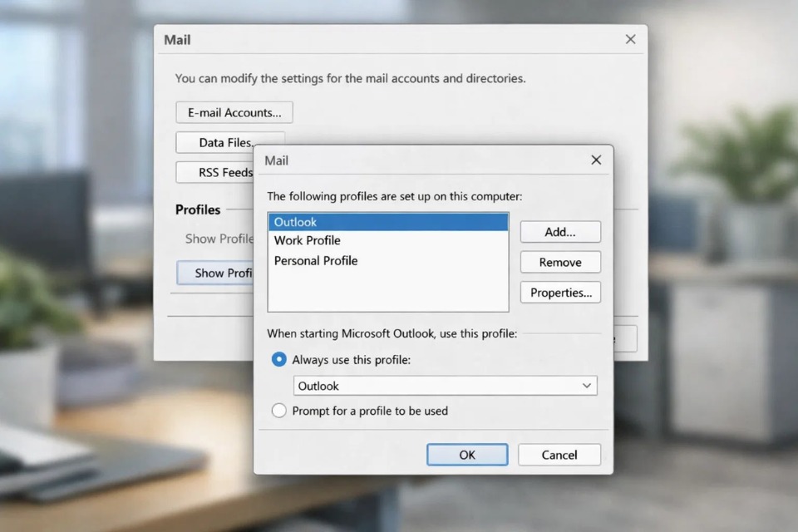Image resolution: width=798 pixels, height=532 pixels.
Task: Open the default profile dropdown
Action: point(585,385)
